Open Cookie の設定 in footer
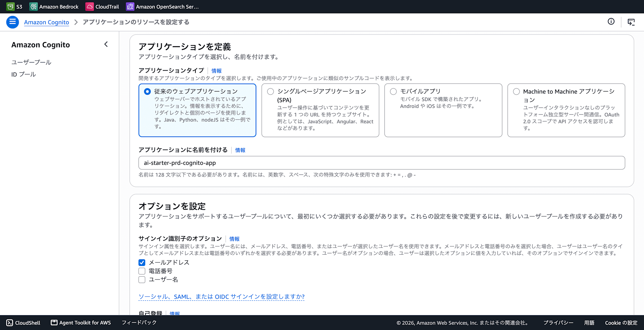 (x=621, y=323)
